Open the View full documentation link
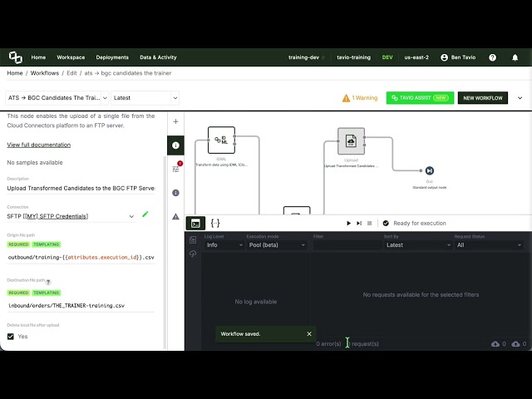 point(39,145)
